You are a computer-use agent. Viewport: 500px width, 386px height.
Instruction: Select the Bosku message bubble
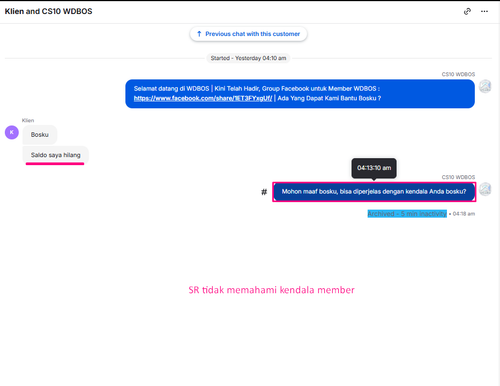click(40, 135)
